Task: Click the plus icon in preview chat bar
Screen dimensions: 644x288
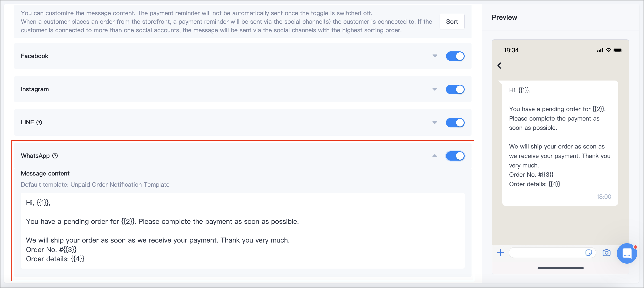Action: click(x=500, y=253)
